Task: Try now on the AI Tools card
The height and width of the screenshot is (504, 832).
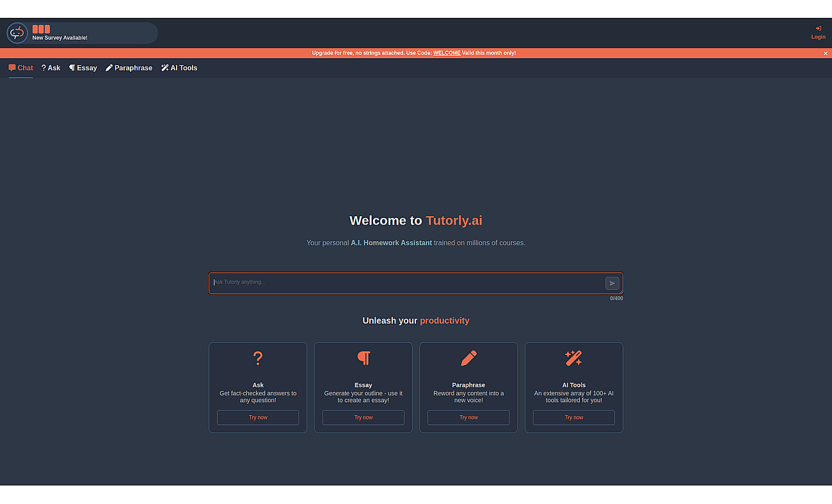Action: click(574, 418)
